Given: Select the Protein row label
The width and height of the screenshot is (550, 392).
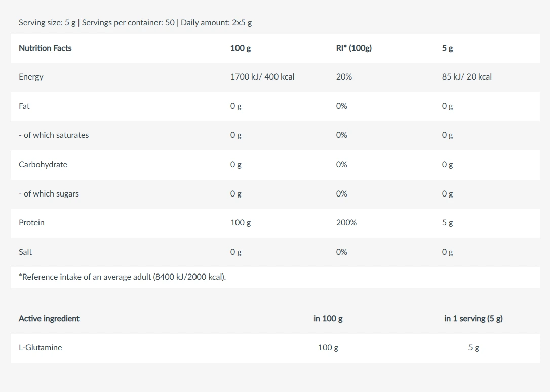Looking at the screenshot, I should click(31, 223).
